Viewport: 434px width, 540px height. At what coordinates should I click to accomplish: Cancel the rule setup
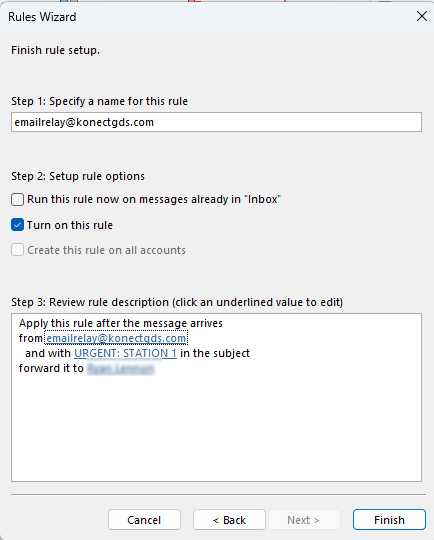[144, 520]
